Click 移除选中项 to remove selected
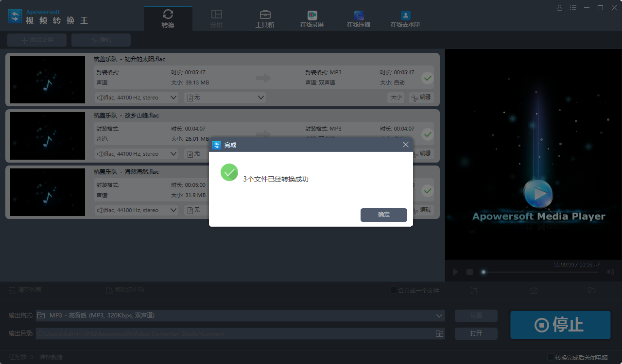622x364 pixels. click(125, 290)
